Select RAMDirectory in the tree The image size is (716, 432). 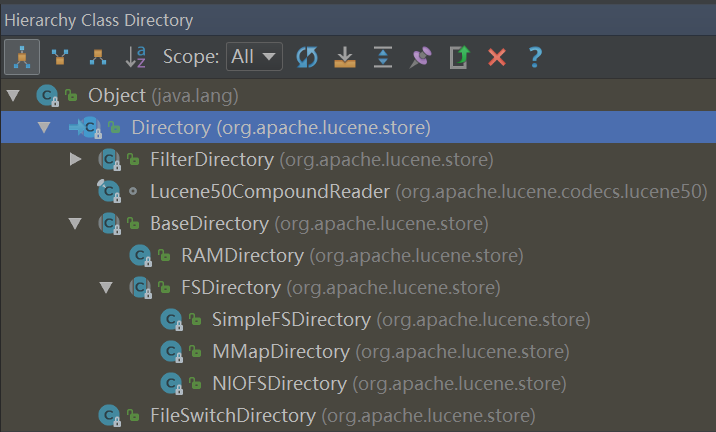pyautogui.click(x=242, y=256)
